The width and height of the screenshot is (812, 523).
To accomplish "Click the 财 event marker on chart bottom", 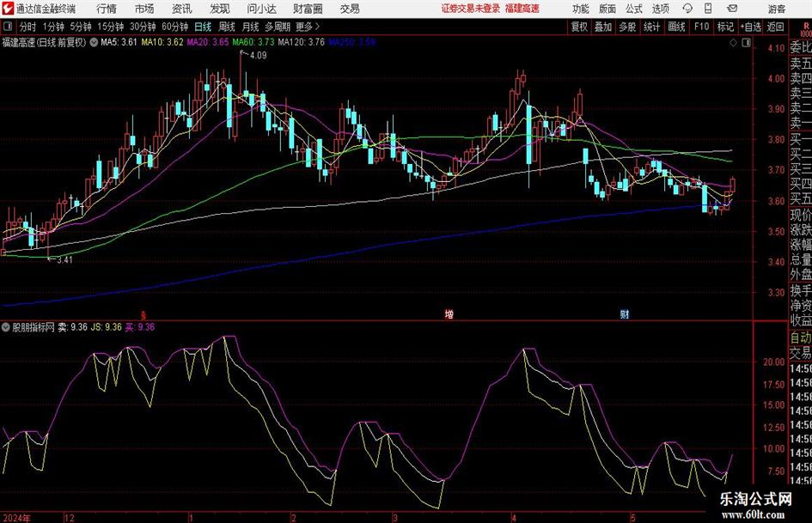I will click(x=625, y=314).
